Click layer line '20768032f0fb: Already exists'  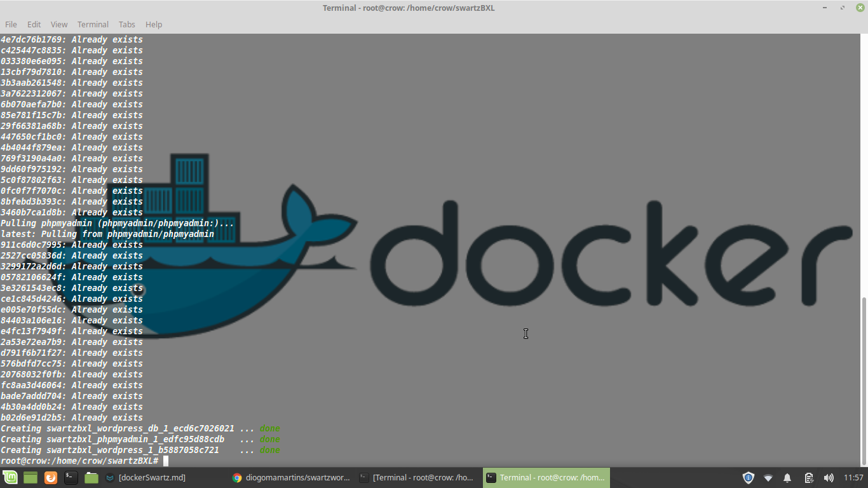click(x=72, y=374)
